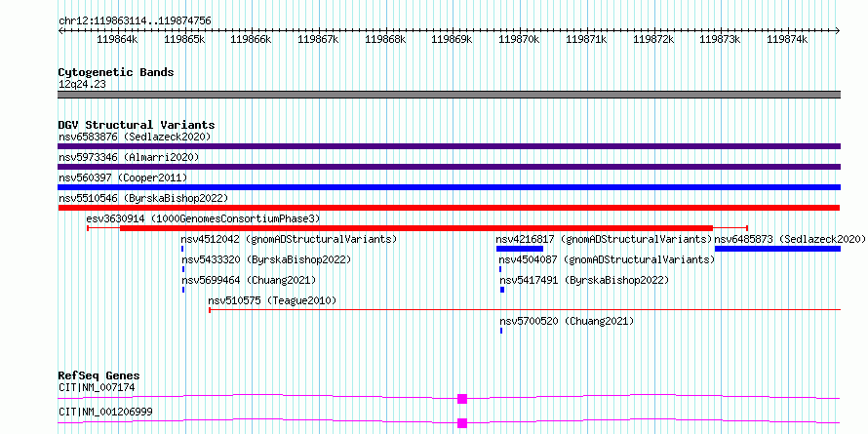The image size is (868, 434).
Task: Open the DGV Structural Variants track title
Action: (137, 125)
